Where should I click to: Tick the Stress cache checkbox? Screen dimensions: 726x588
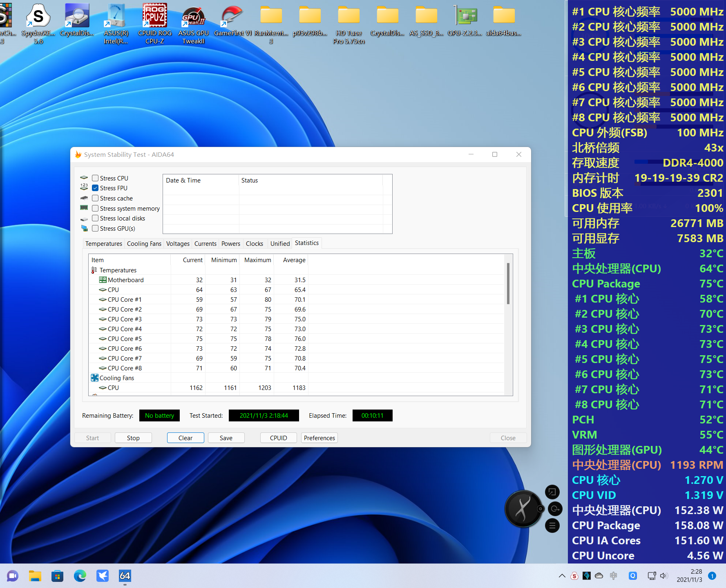95,198
